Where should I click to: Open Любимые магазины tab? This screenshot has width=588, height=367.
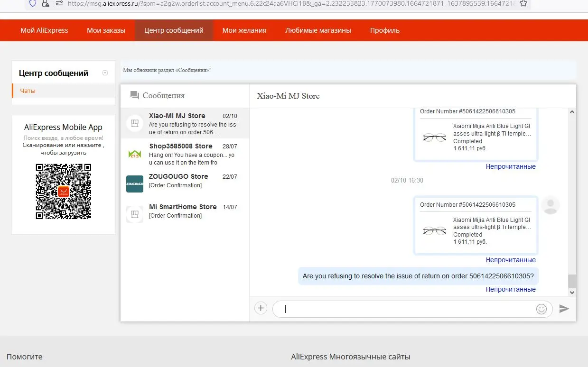point(318,30)
